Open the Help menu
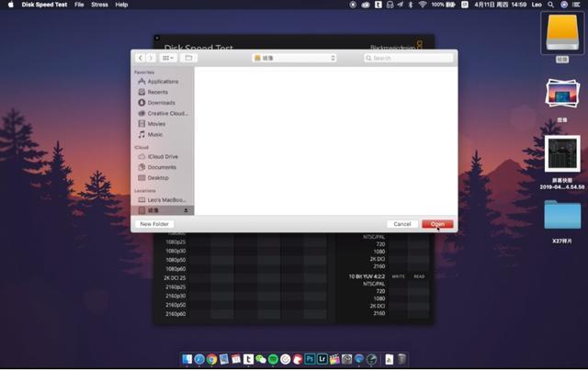Viewport: 588px width, 370px height. click(121, 5)
